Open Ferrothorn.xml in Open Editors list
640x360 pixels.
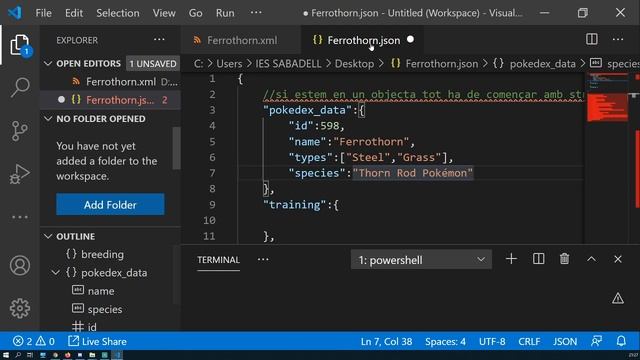[x=110, y=82]
